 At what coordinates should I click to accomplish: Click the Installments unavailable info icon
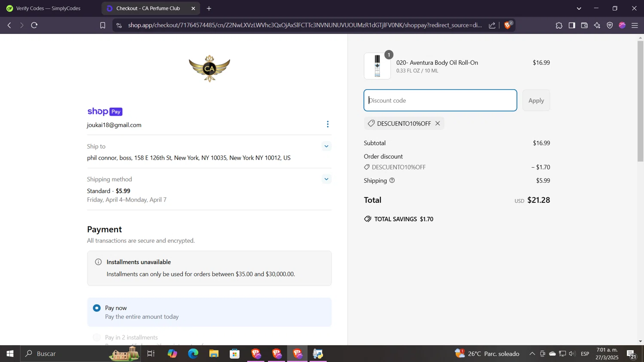(x=98, y=262)
